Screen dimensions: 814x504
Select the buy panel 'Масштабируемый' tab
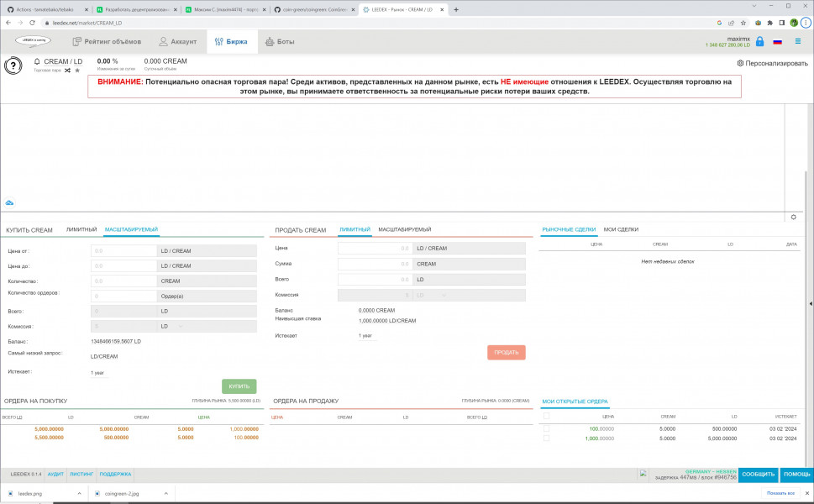[131, 229]
